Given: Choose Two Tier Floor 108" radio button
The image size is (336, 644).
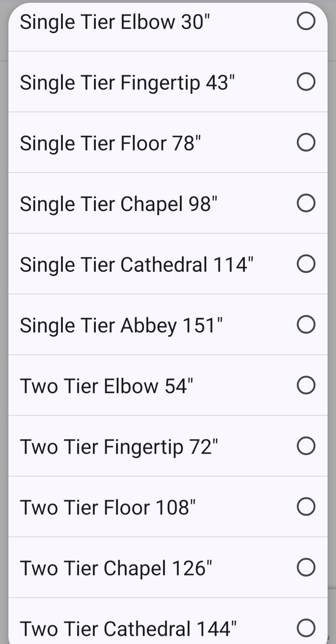Looking at the screenshot, I should coord(306,507).
